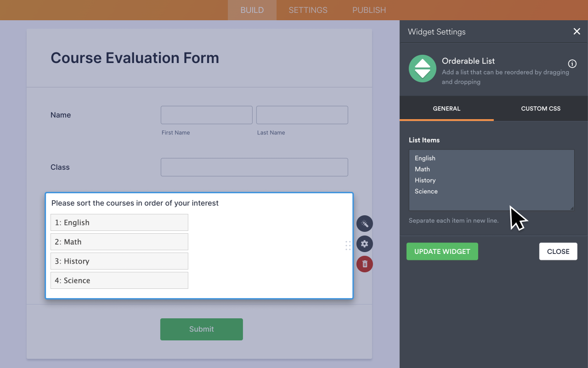Screen dimensions: 588x368
Task: Click the Last Name input field
Action: (302, 115)
